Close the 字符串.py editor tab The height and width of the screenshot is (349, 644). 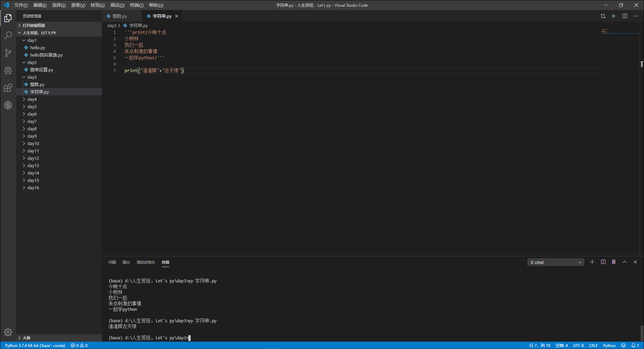click(x=177, y=16)
